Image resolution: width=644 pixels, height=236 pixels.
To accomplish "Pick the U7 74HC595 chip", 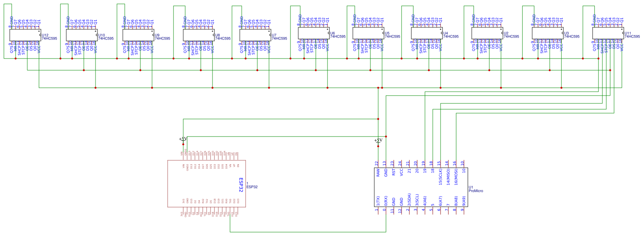I will [x=255, y=35].
